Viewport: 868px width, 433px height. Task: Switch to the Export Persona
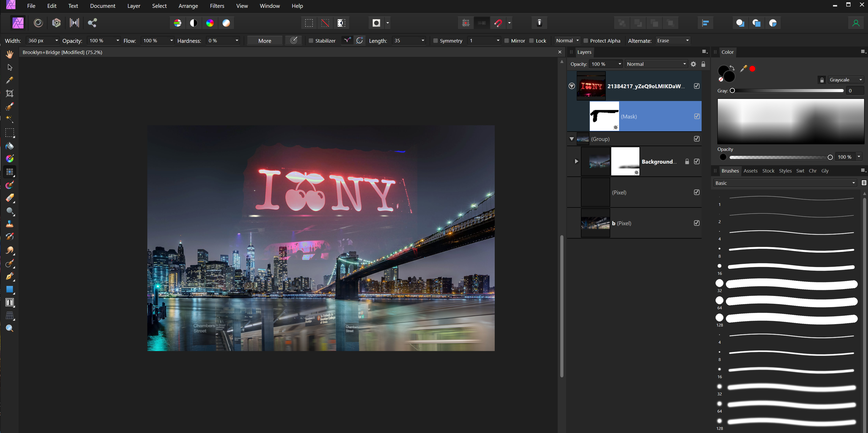click(92, 23)
